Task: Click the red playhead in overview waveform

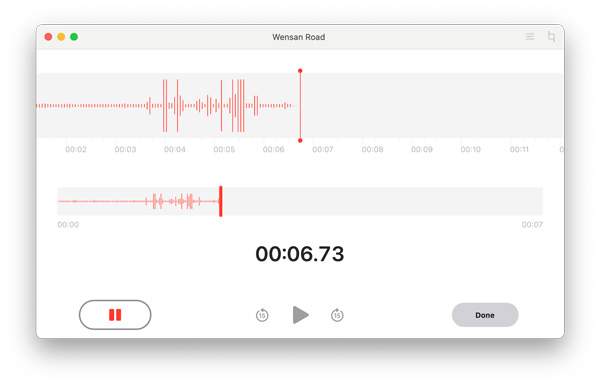Action: pyautogui.click(x=221, y=201)
